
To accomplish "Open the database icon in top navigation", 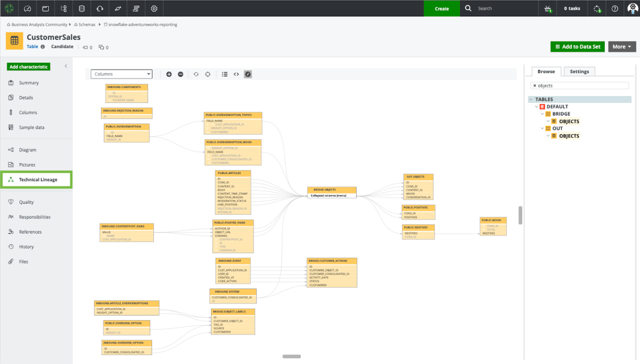I will (82, 8).
